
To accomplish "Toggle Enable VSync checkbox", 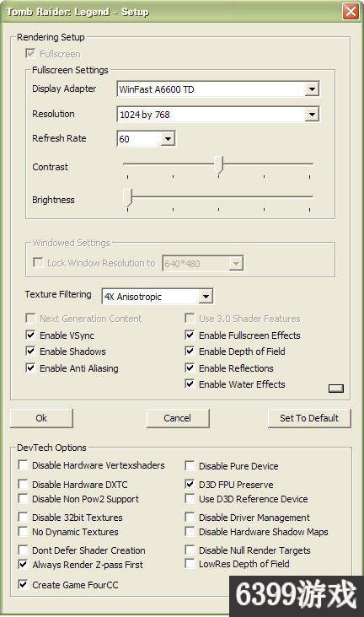I will coord(30,335).
